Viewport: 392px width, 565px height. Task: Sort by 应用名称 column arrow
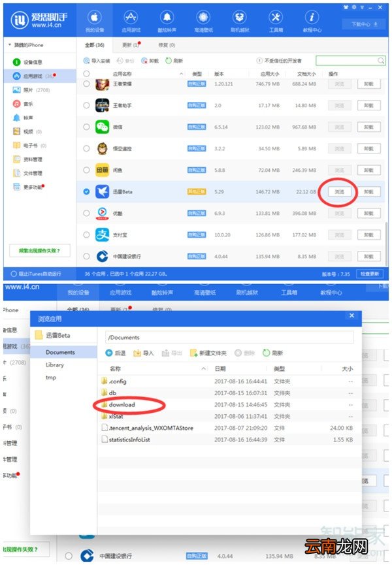click(181, 74)
